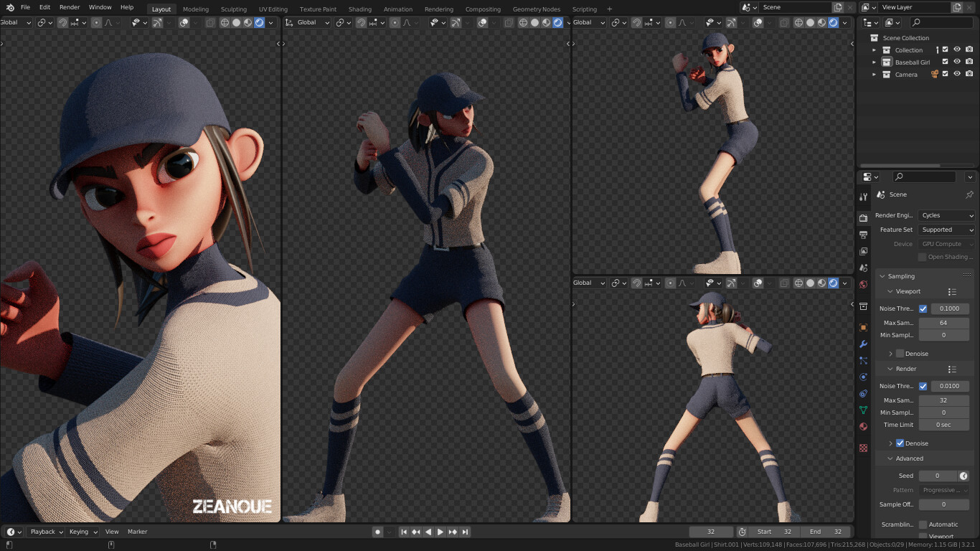The width and height of the screenshot is (980, 551).
Task: Open the Object Data properties tab icon
Action: [x=863, y=410]
